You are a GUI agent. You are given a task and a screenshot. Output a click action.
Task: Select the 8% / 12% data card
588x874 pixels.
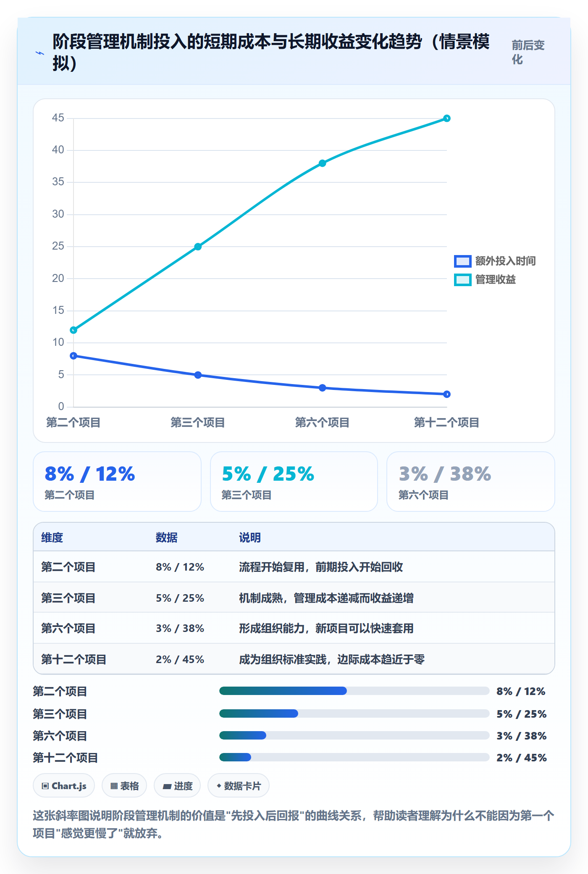click(x=117, y=482)
